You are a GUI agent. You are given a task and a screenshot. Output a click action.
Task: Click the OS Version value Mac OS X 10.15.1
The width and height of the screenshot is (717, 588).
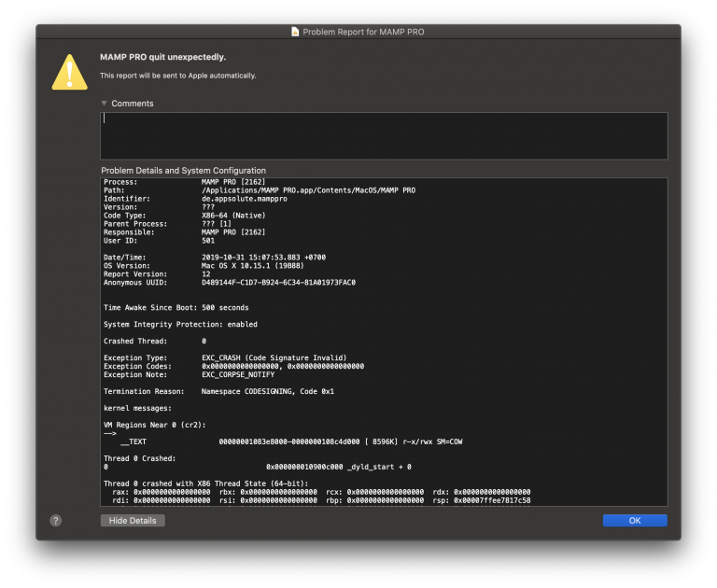pos(253,266)
